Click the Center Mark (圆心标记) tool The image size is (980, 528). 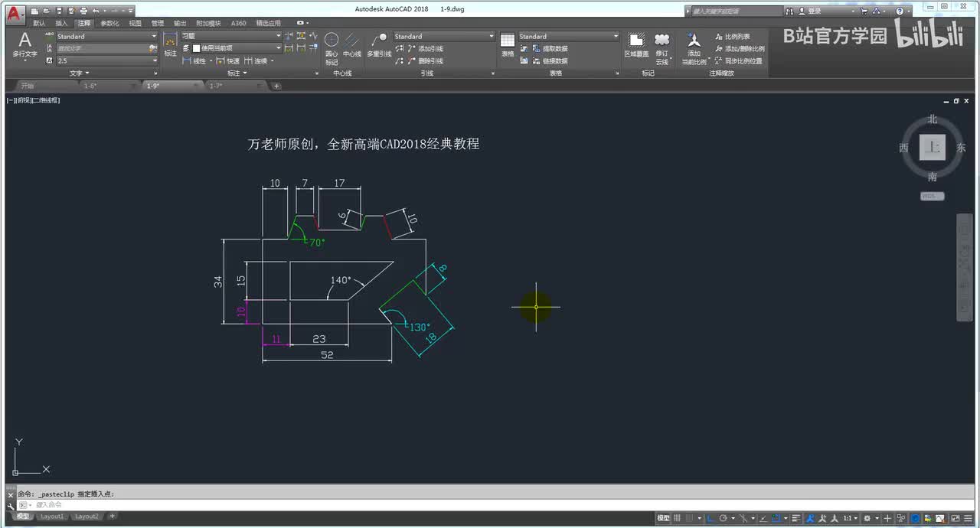(332, 47)
